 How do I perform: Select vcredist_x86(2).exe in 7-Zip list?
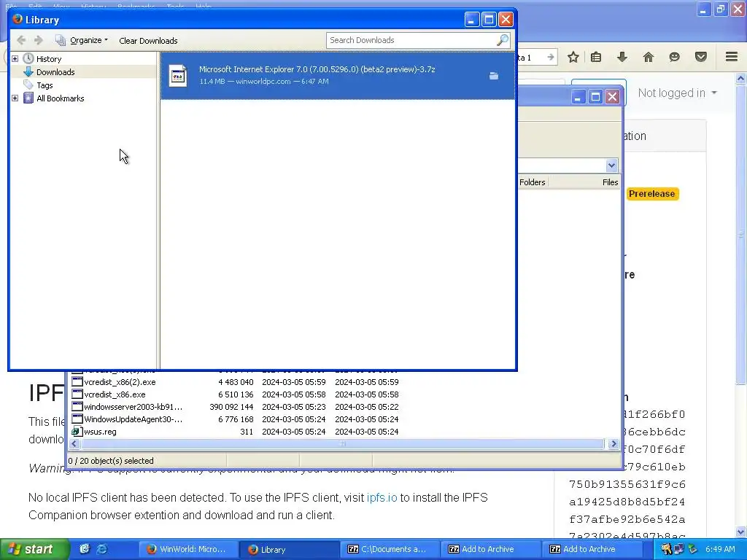point(120,382)
